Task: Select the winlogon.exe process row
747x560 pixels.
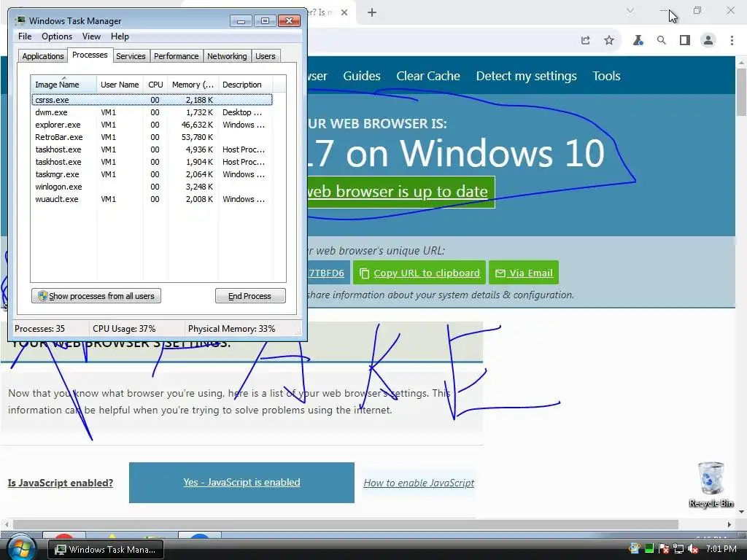Action: tap(152, 187)
